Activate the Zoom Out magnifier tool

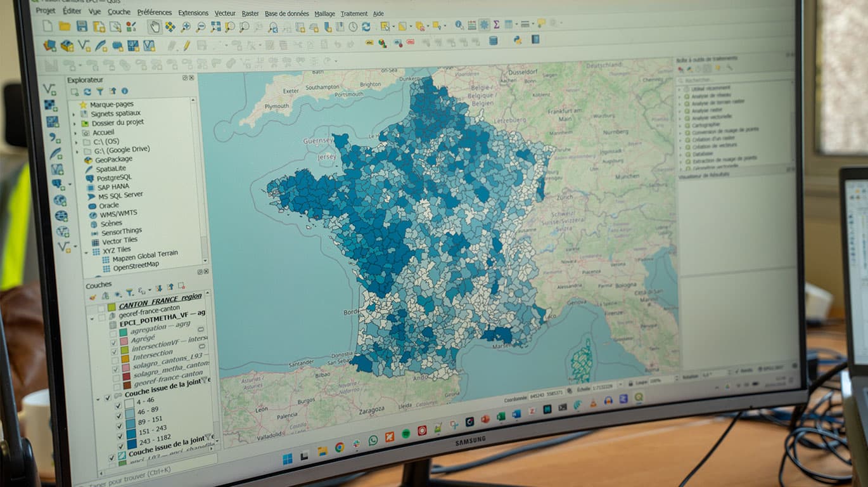click(201, 27)
